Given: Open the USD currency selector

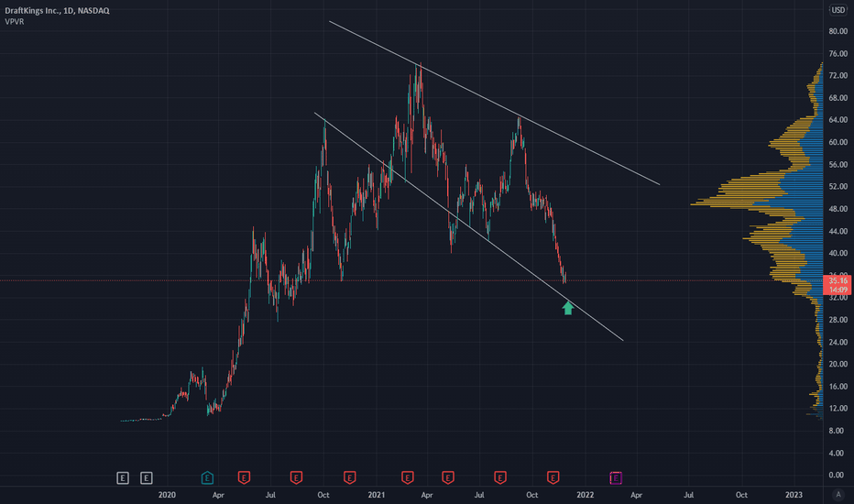Looking at the screenshot, I should click(838, 10).
